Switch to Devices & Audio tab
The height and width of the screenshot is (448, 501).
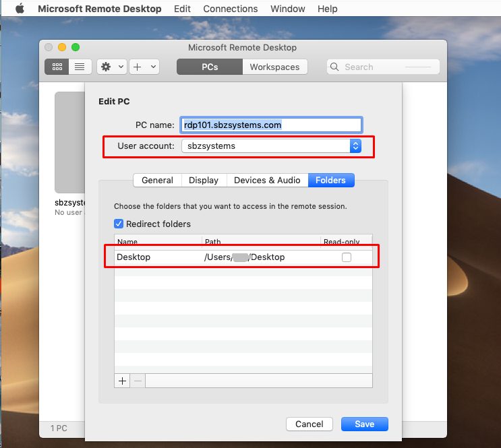tap(267, 180)
